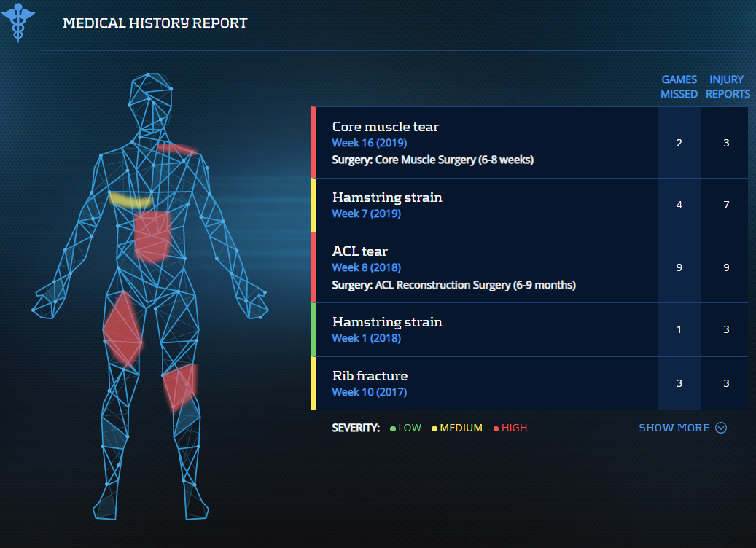This screenshot has height=548, width=756.
Task: Click Week 7 (2019) hamstring strain date
Action: click(x=366, y=214)
